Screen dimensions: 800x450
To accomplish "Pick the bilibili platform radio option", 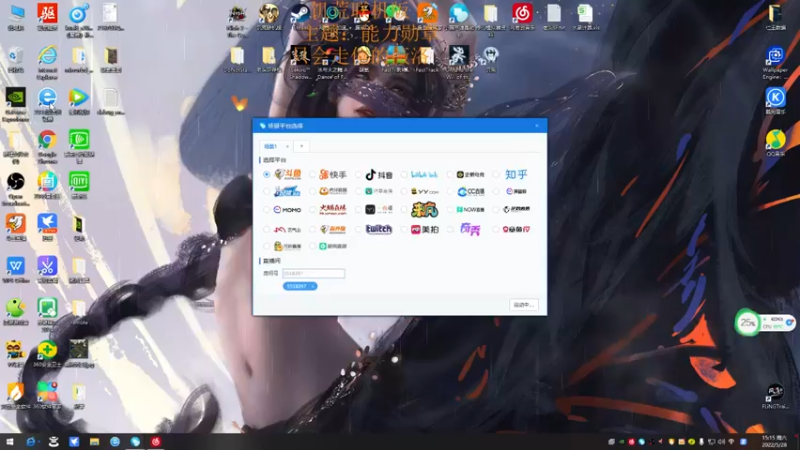I will point(404,174).
